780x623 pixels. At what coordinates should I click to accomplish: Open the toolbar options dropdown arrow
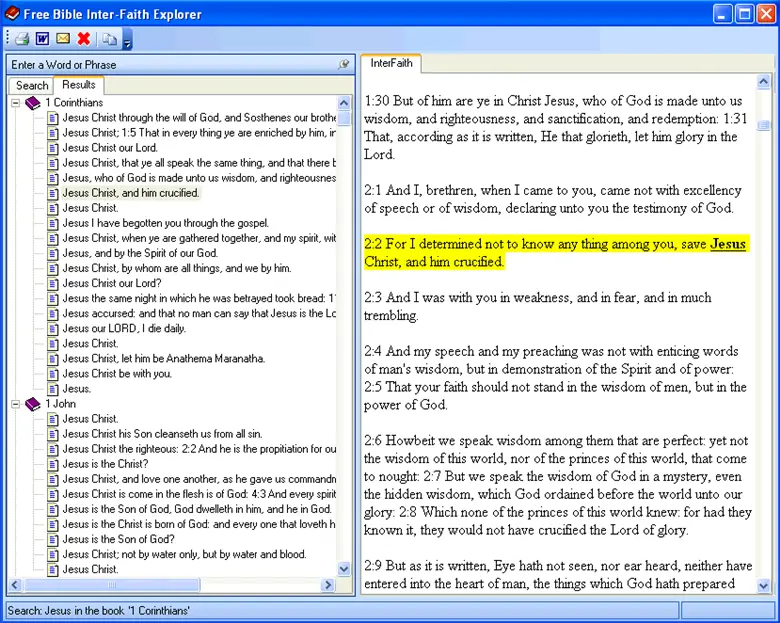pos(127,41)
